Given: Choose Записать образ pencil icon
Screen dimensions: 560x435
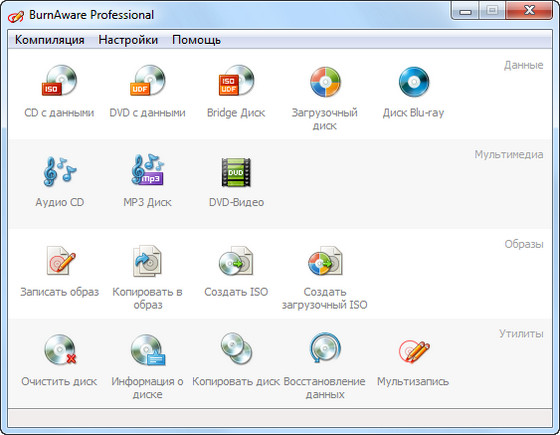Looking at the screenshot, I should click(x=61, y=261).
